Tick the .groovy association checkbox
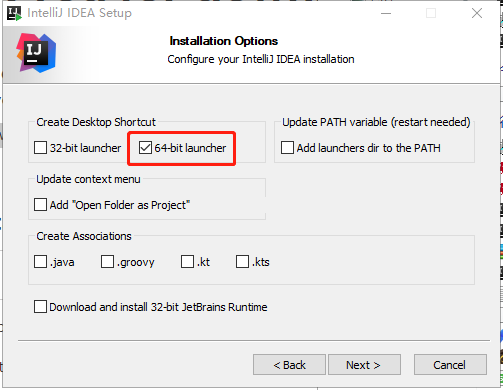 (107, 262)
